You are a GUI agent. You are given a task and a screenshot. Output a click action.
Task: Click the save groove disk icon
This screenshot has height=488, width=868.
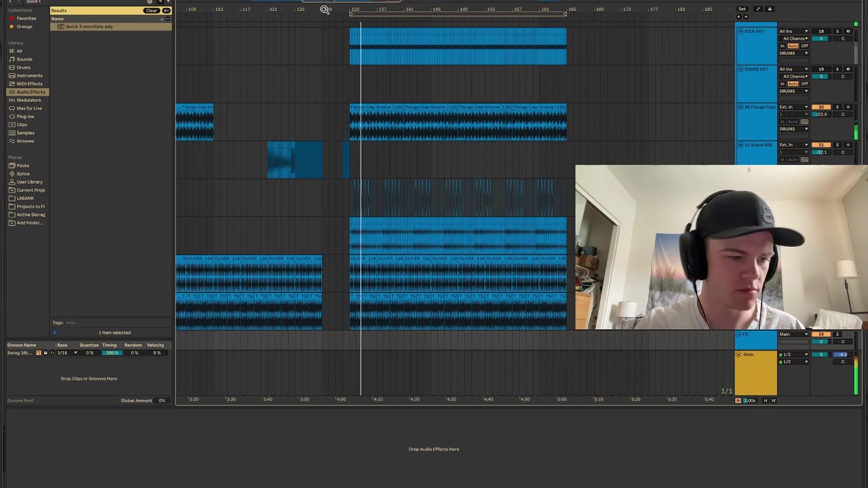pos(45,353)
